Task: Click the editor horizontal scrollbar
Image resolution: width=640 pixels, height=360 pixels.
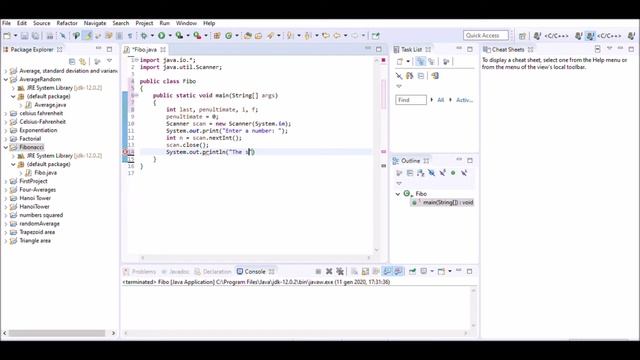Action: (x=255, y=258)
